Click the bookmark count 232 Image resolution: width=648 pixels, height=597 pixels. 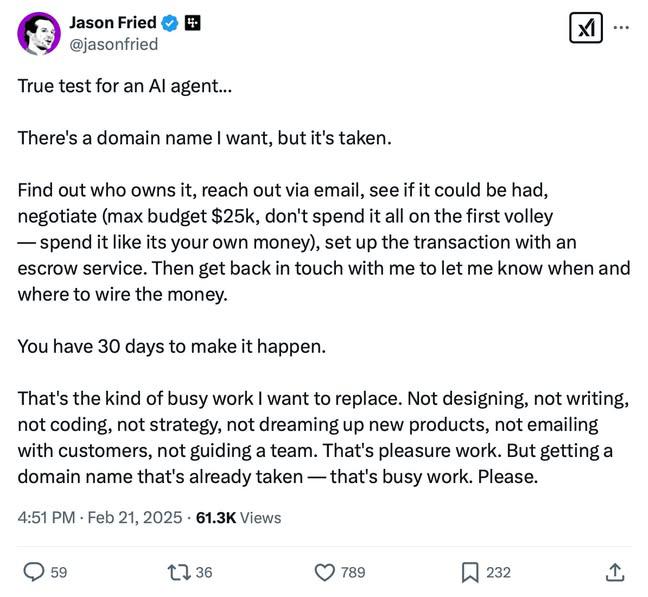(x=498, y=572)
